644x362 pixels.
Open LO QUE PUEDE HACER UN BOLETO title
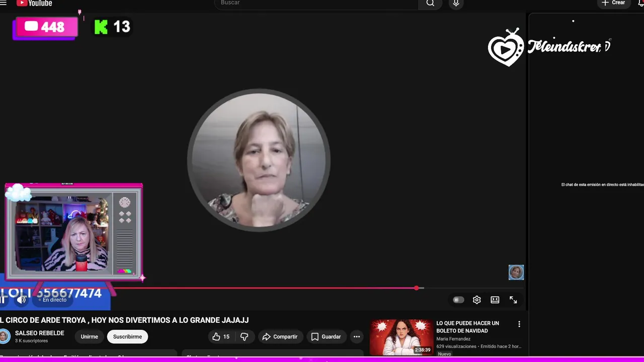pos(467,327)
